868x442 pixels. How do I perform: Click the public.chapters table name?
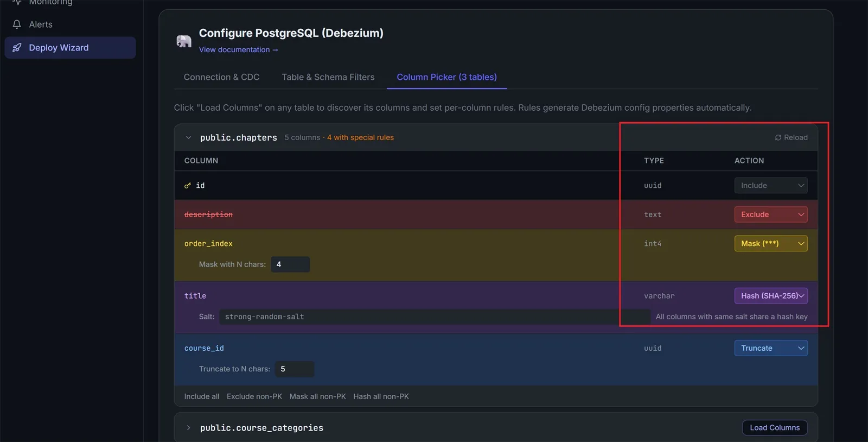[x=239, y=138]
